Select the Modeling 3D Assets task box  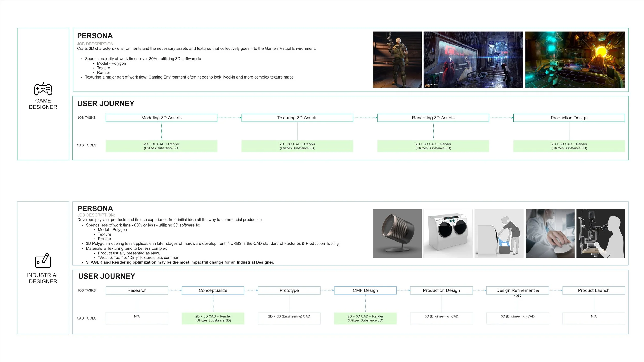[x=161, y=118]
